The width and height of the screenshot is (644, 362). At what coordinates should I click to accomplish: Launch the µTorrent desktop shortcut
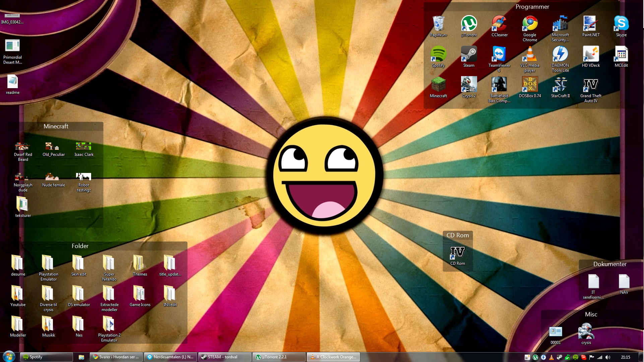point(469,26)
